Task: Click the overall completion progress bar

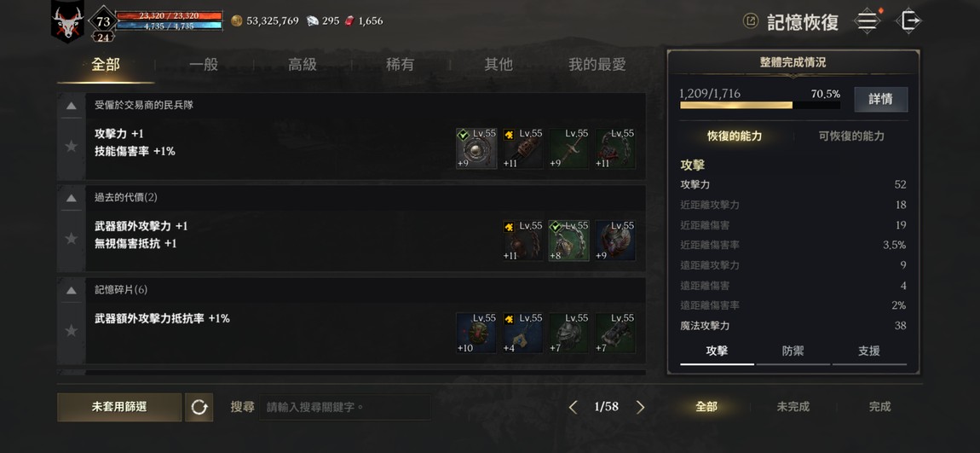Action: point(760,105)
